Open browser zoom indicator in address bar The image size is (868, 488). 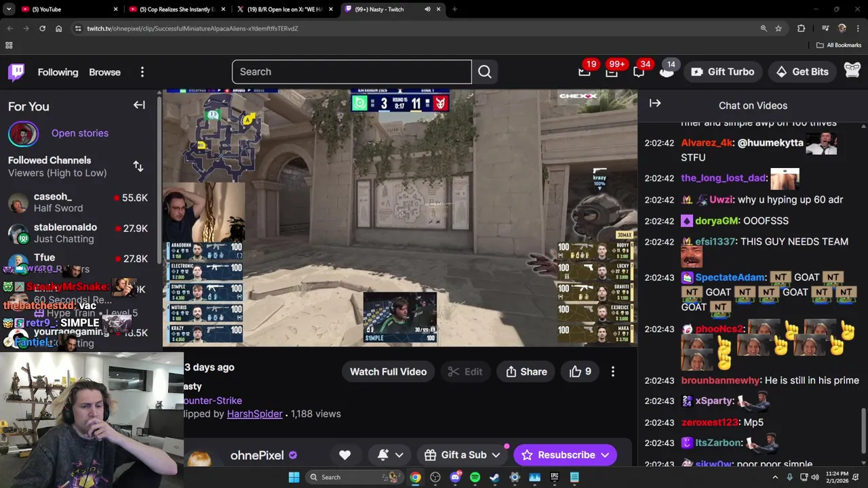click(764, 28)
